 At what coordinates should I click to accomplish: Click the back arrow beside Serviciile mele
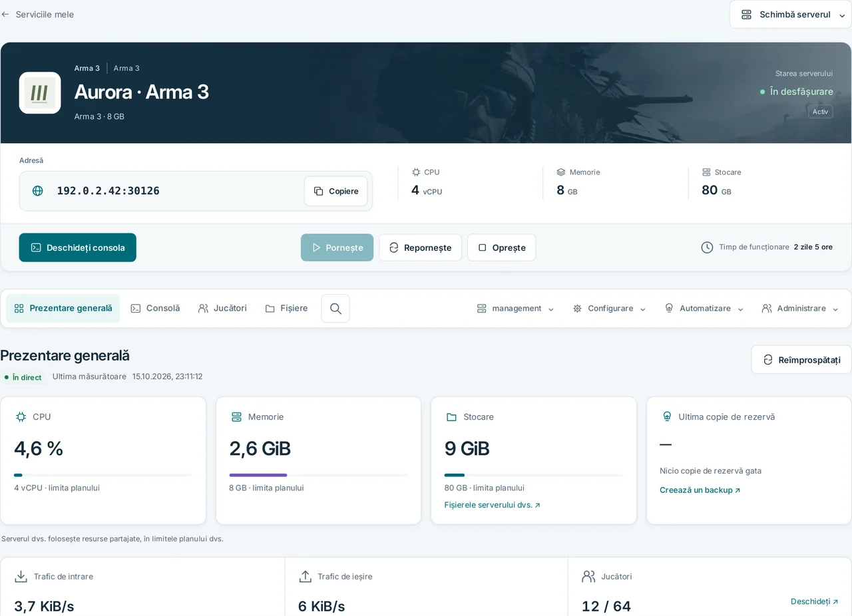(5, 14)
